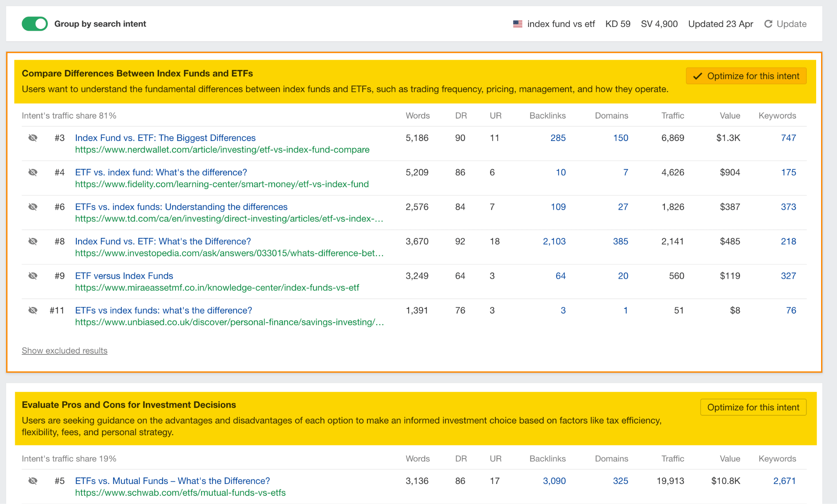Refresh data using the Update icon
837x504 pixels.
(768, 24)
